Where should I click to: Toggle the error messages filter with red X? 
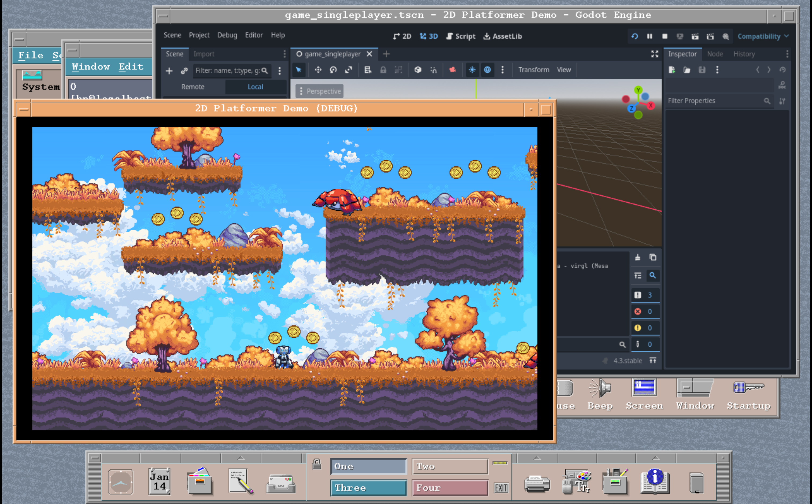point(645,311)
